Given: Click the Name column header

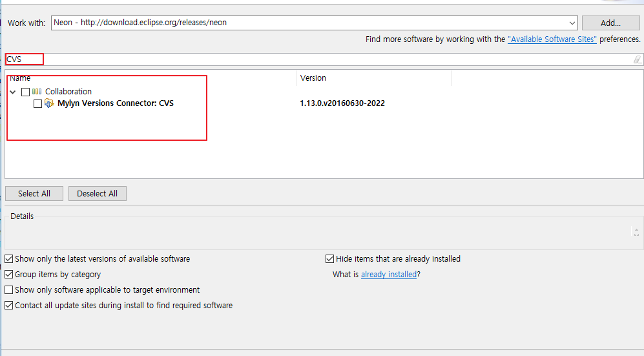Looking at the screenshot, I should click(x=151, y=78).
